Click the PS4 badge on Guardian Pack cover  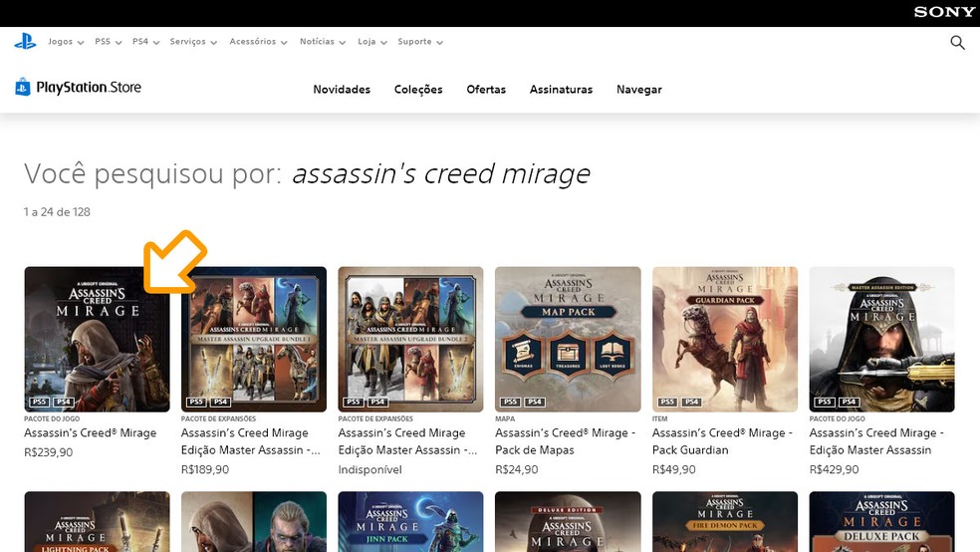(x=691, y=402)
